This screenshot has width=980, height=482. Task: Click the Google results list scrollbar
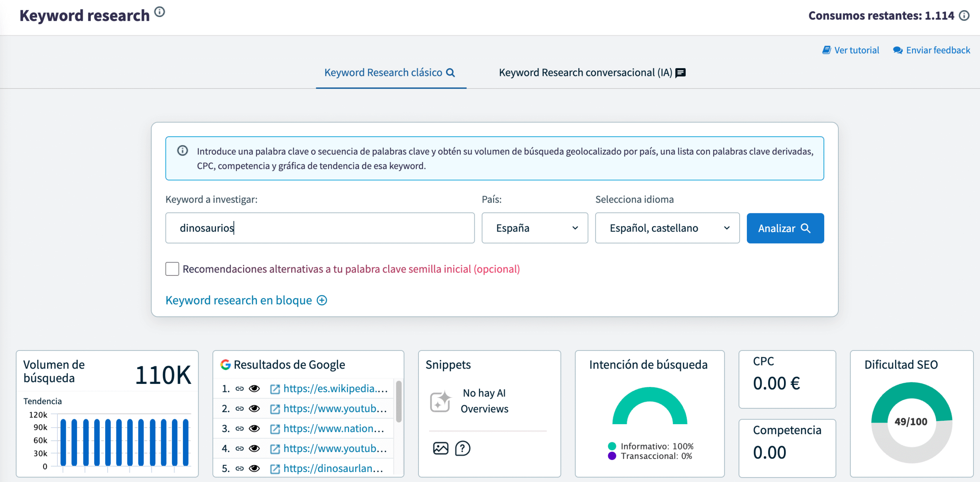[399, 402]
